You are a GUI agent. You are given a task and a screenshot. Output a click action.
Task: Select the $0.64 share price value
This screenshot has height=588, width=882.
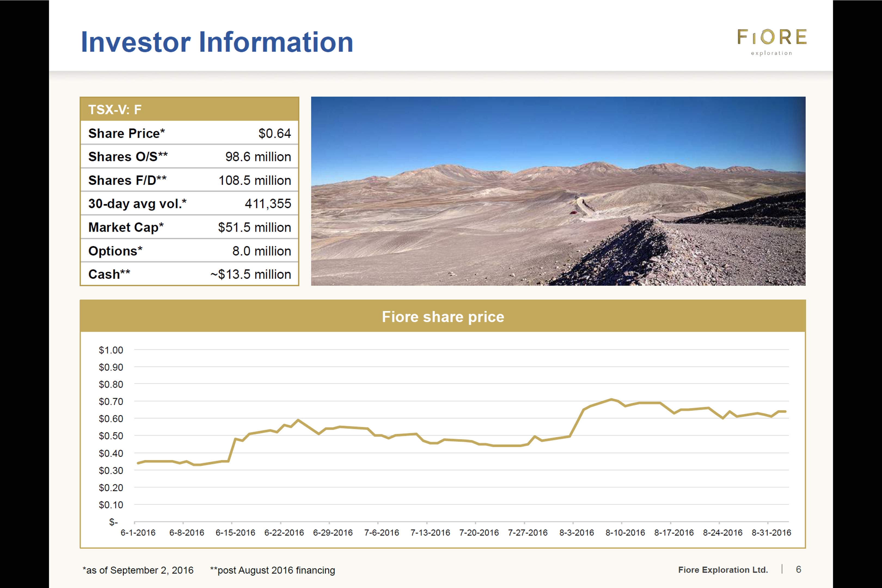[274, 133]
